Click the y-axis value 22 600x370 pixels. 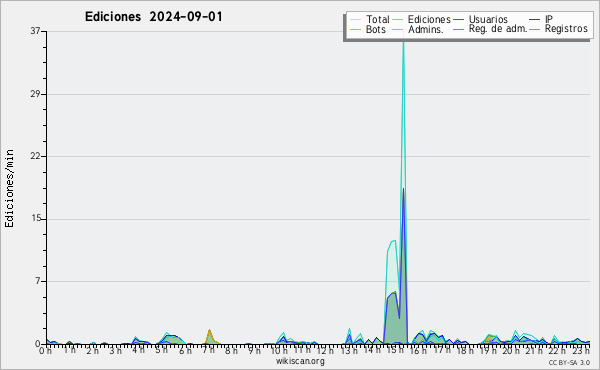(x=35, y=156)
